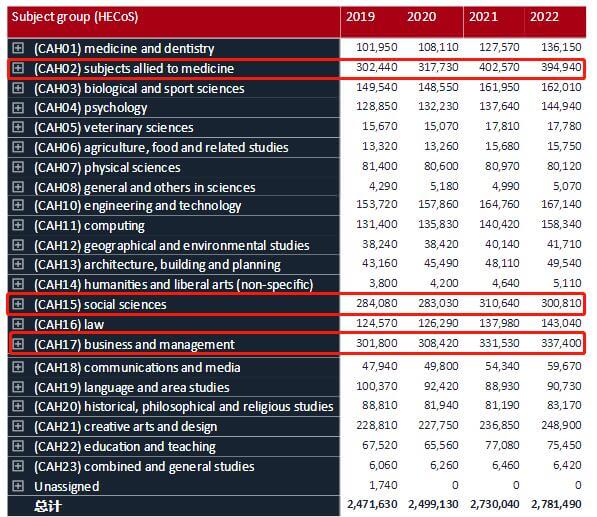Select (CAH19) language and area studies label
The width and height of the screenshot is (597, 517).
132,388
